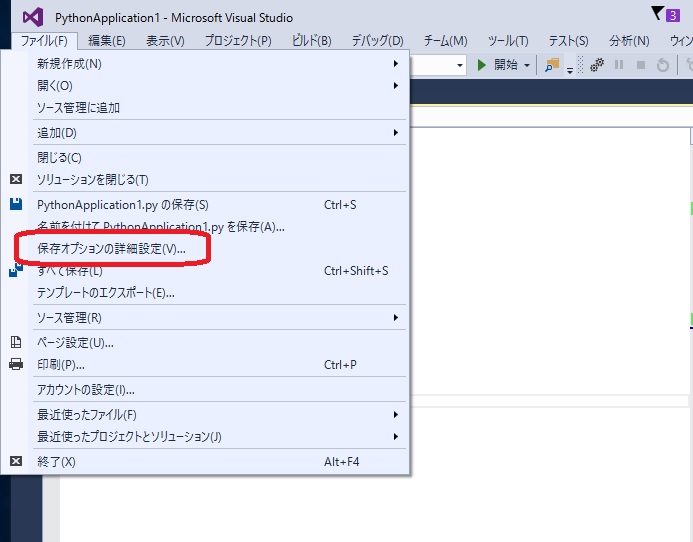Open the チーム(M) menu
This screenshot has width=693, height=542.
pyautogui.click(x=446, y=41)
